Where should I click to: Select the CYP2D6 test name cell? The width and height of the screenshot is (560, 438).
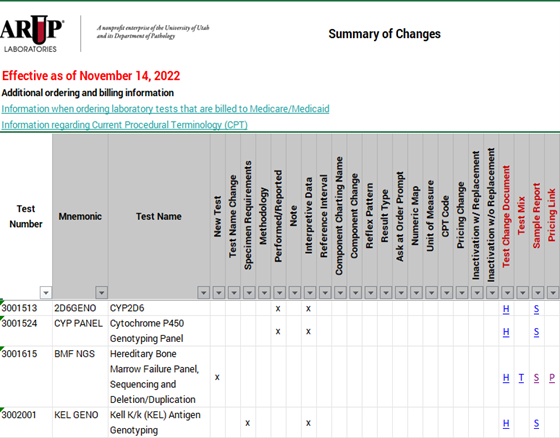[x=159, y=308]
